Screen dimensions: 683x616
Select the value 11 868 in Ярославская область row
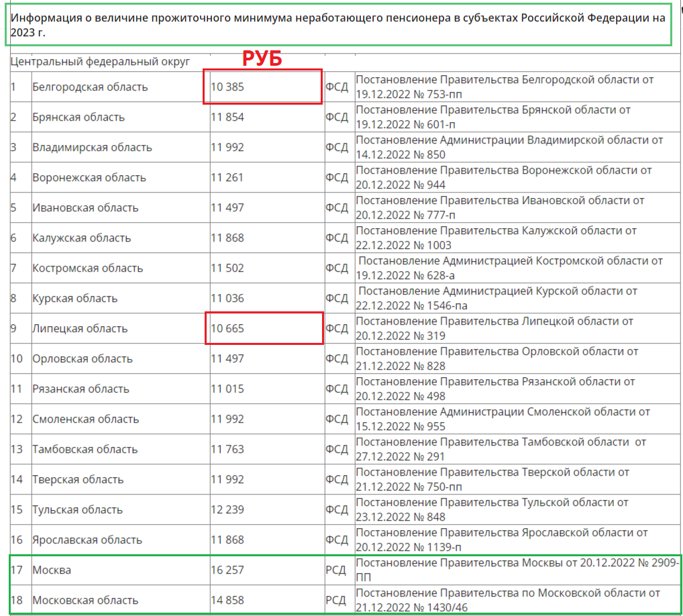[x=227, y=540]
